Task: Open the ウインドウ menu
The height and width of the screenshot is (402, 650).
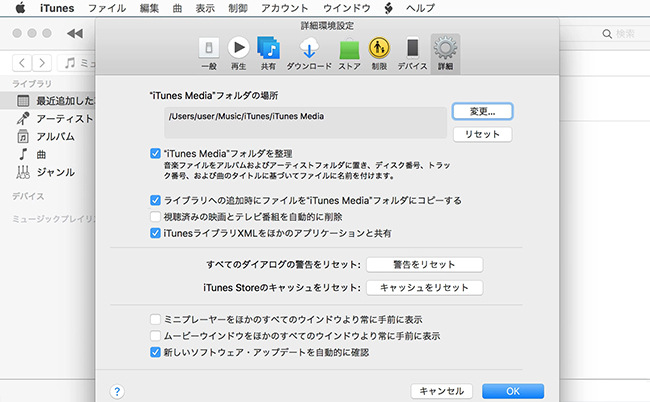Action: coord(347,8)
